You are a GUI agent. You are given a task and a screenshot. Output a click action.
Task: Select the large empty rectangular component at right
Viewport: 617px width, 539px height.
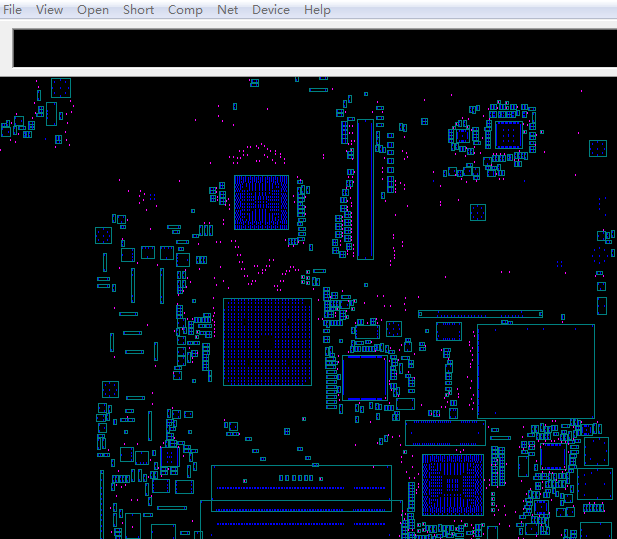(x=536, y=371)
